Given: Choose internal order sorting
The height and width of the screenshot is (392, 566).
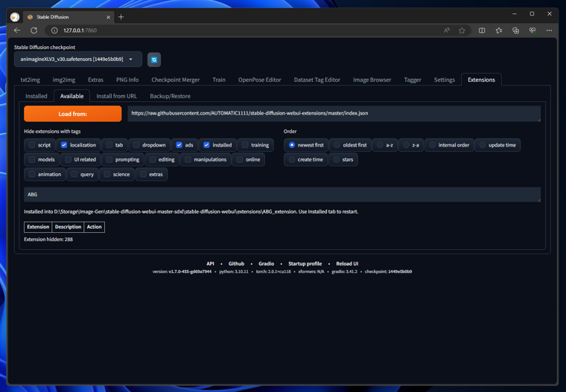Looking at the screenshot, I should (433, 145).
